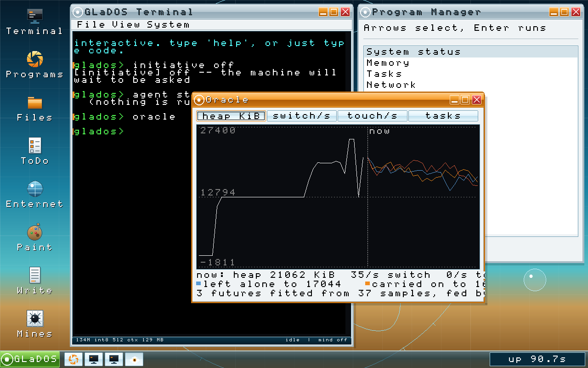Switch to the switch/s tab in Oracle
This screenshot has width=588, height=368.
302,116
